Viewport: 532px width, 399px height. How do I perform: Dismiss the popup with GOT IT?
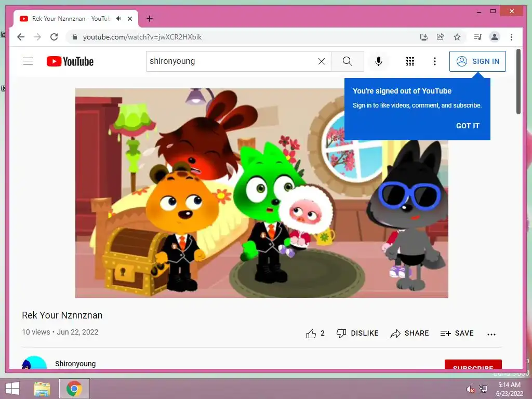468,126
